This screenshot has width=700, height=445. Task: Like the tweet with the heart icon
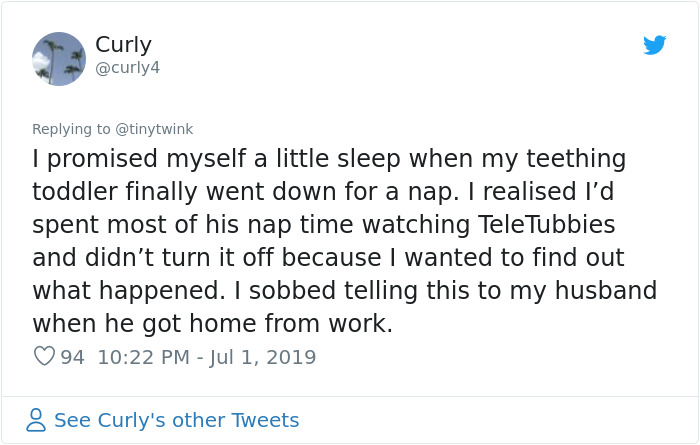point(44,357)
